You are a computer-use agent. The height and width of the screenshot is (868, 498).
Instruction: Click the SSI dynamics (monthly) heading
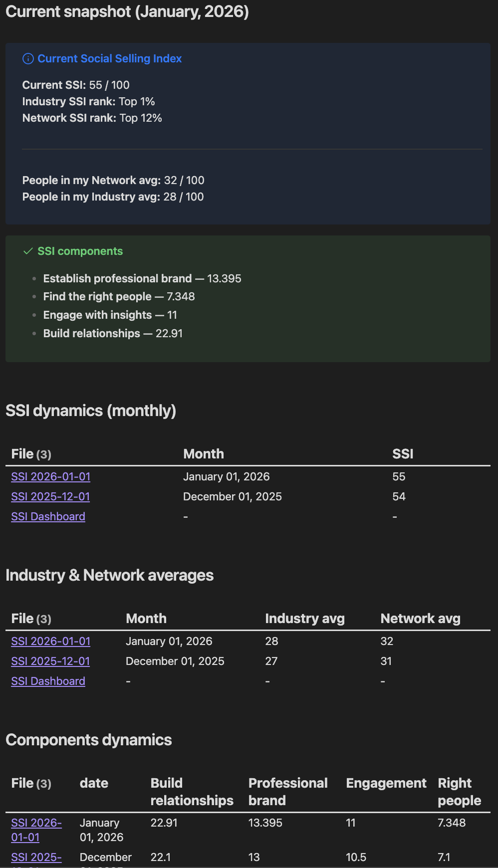[x=91, y=411]
